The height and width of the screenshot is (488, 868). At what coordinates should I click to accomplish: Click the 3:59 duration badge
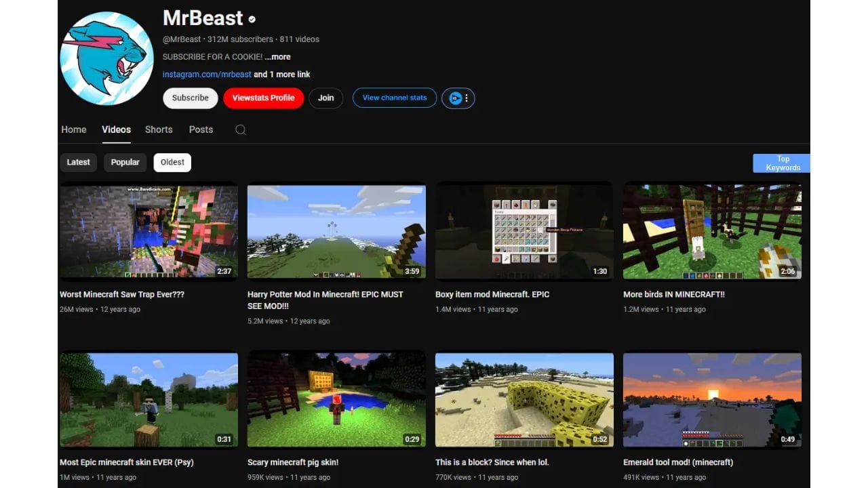[412, 271]
